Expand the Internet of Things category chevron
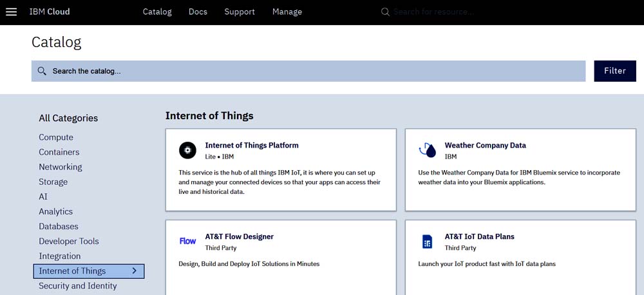The height and width of the screenshot is (295, 644). [x=134, y=271]
